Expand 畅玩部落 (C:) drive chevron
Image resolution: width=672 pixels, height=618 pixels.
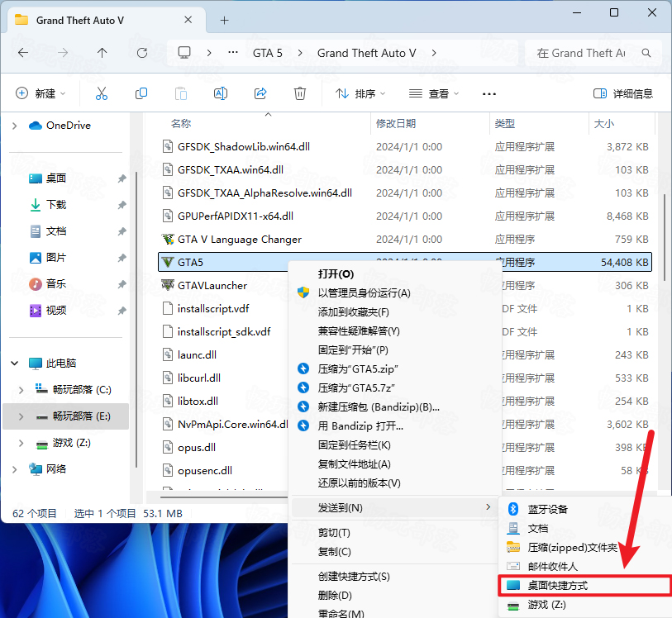click(21, 390)
